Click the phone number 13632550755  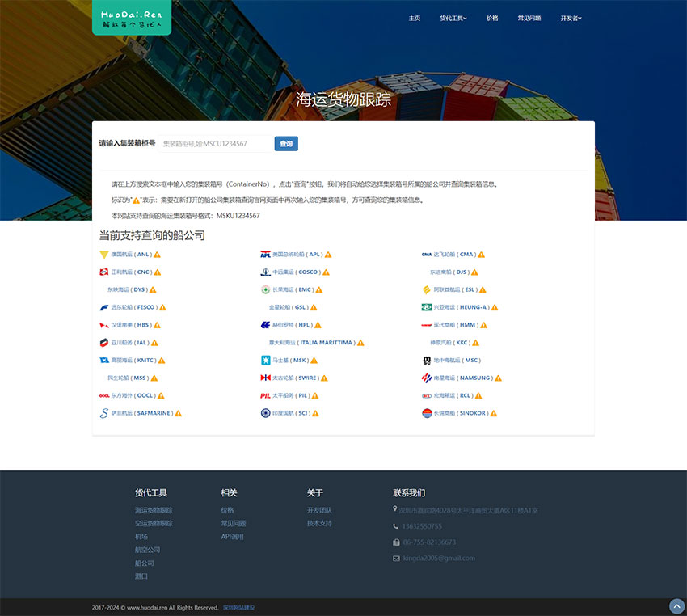pos(422,526)
